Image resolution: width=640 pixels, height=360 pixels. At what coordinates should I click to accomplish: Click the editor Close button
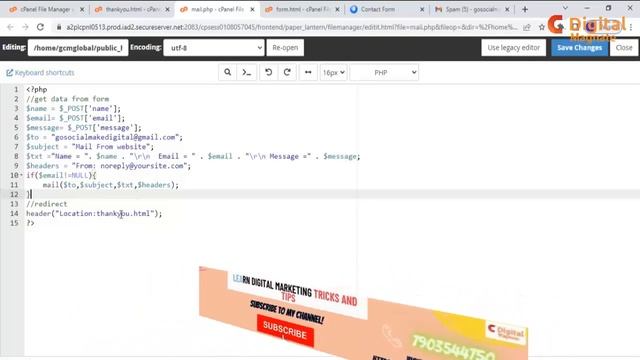pyautogui.click(x=624, y=48)
